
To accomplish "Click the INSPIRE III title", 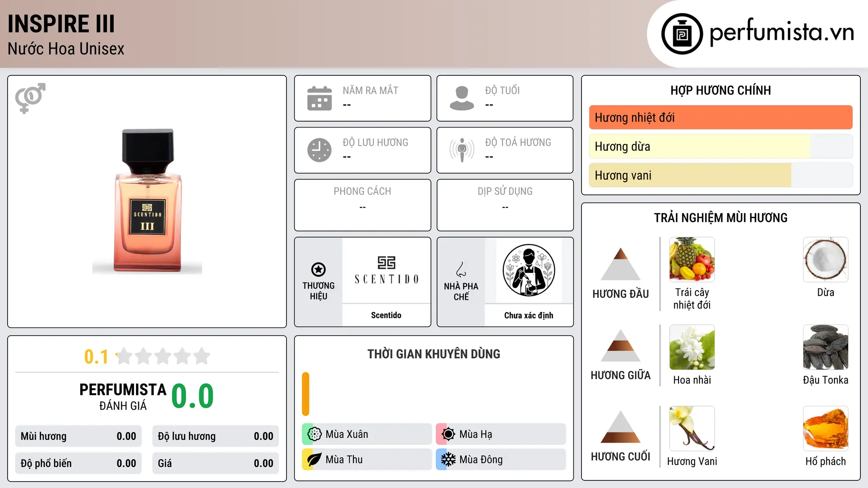I will pos(61,24).
